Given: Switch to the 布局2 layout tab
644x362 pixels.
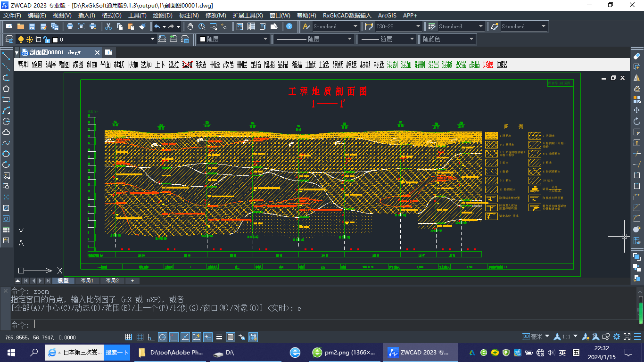Looking at the screenshot, I should click(x=112, y=280).
